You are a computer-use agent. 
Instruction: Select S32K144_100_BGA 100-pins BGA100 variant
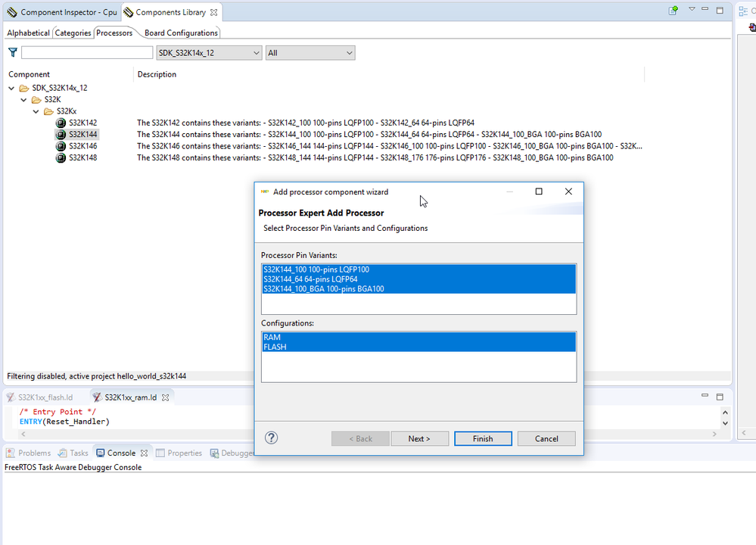click(x=419, y=289)
